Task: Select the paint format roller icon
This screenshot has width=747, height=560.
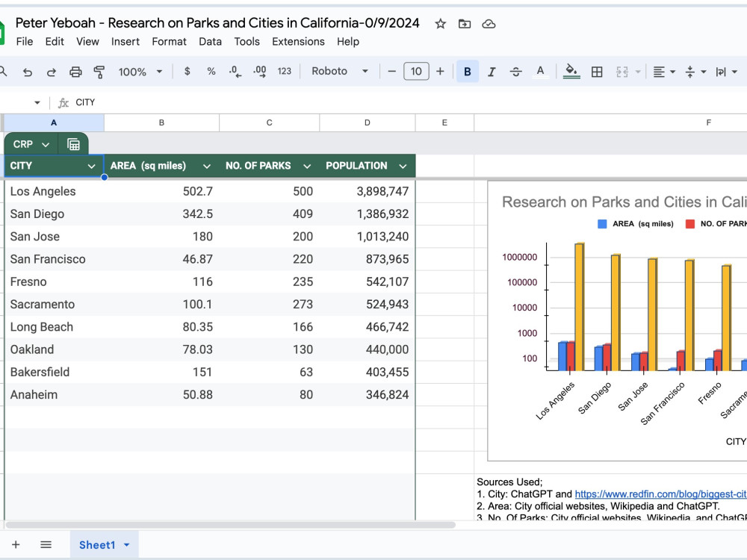Action: (99, 72)
